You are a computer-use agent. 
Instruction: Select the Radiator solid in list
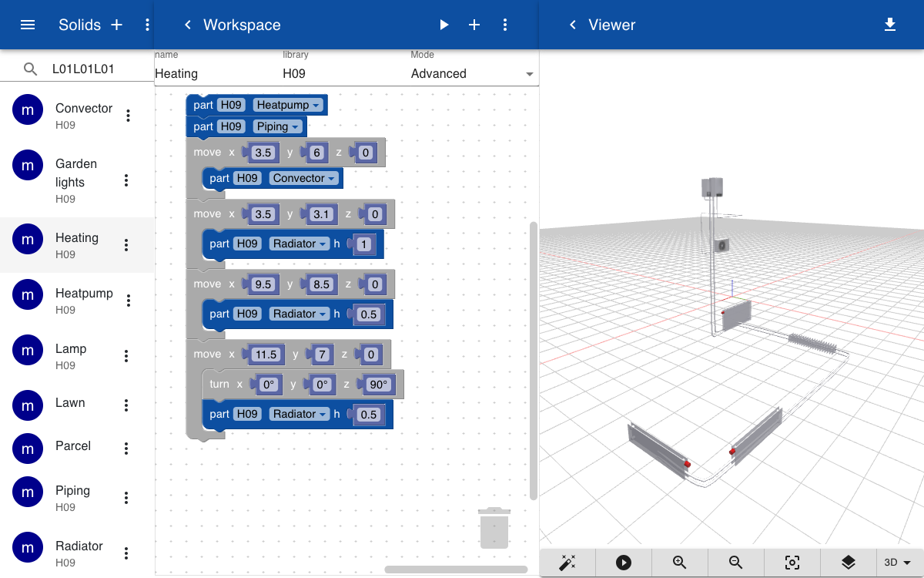[77, 552]
